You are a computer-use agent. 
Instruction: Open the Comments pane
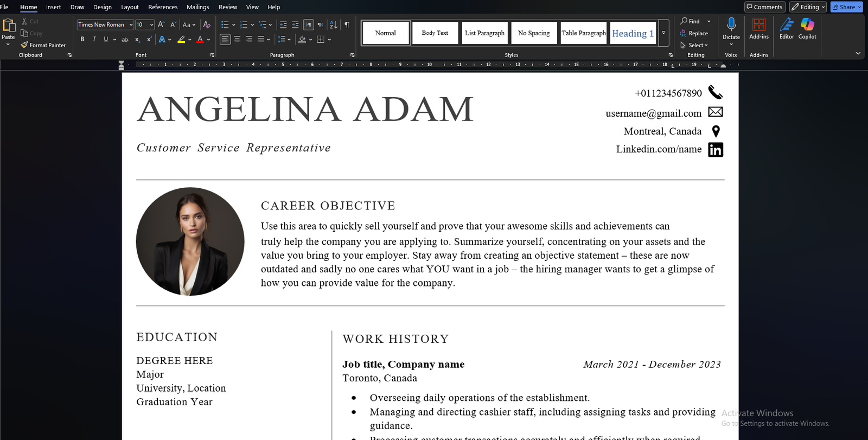(764, 7)
